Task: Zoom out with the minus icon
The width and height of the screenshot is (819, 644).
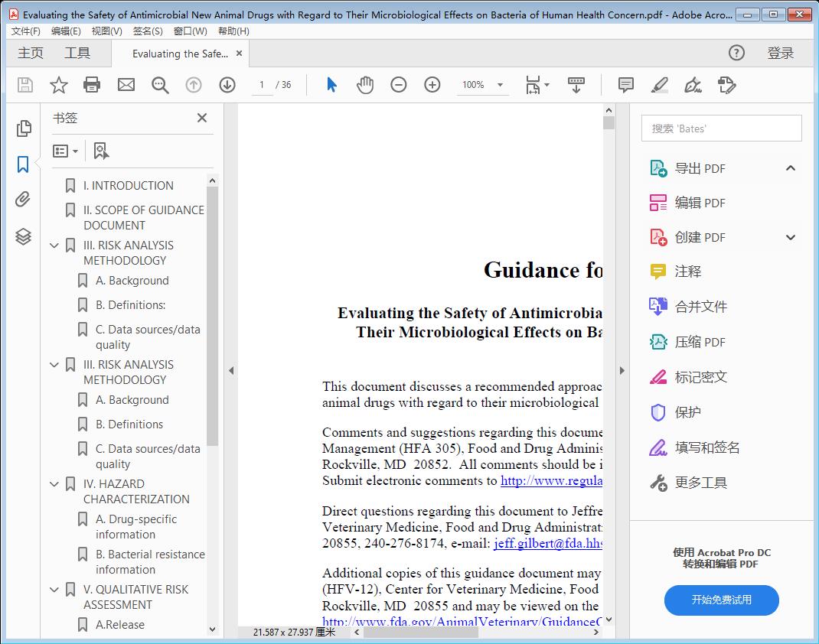Action: 399,85
